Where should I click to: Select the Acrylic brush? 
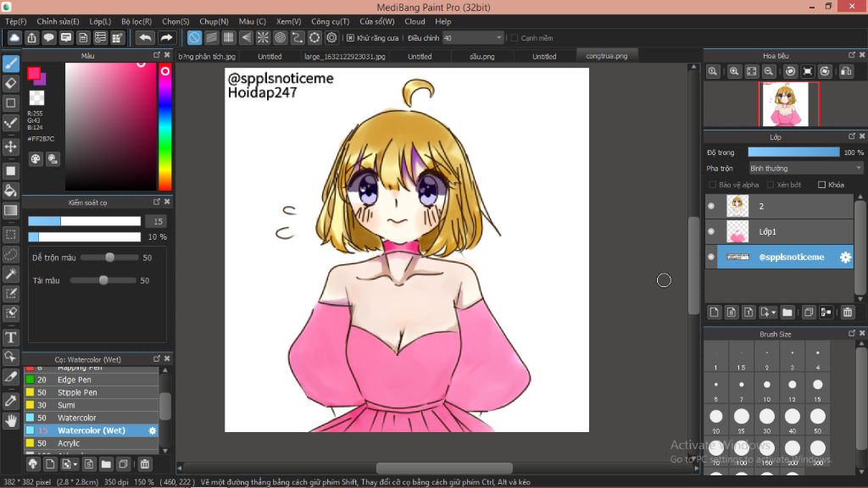92,443
